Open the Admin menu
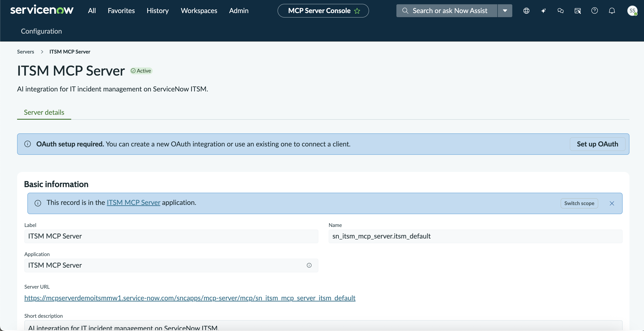644x331 pixels. pyautogui.click(x=238, y=11)
